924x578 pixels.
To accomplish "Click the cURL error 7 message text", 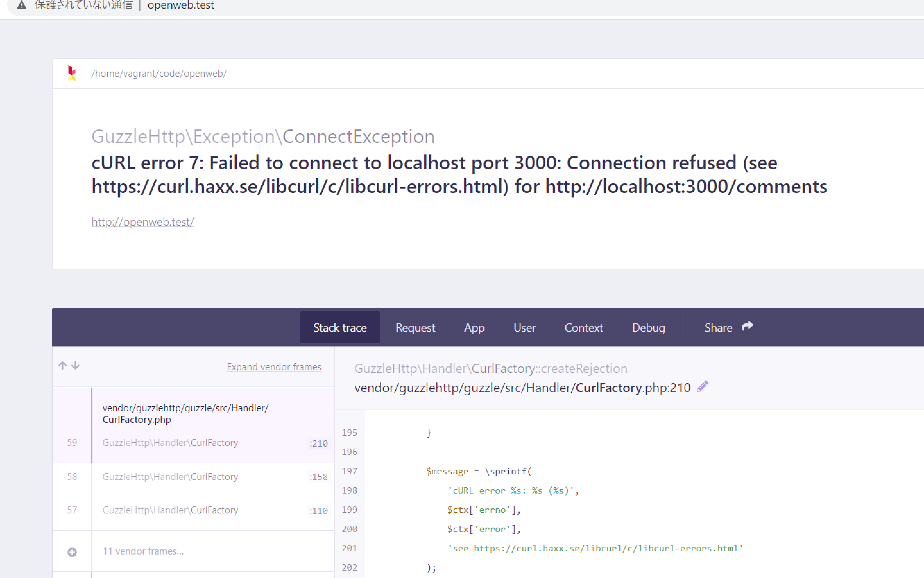I will 459,174.
